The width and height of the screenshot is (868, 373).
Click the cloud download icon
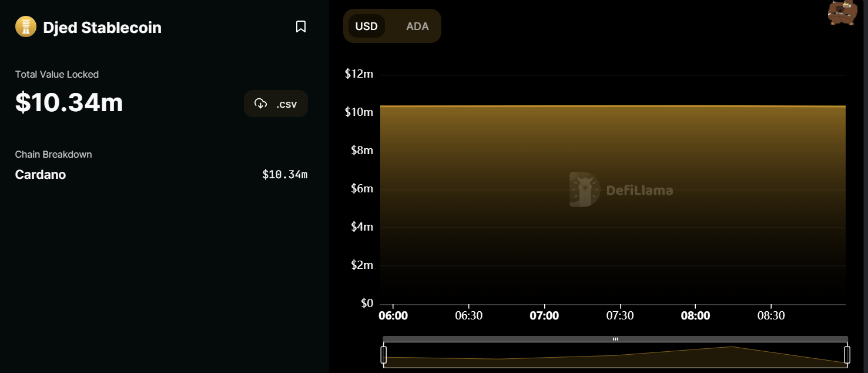(260, 104)
